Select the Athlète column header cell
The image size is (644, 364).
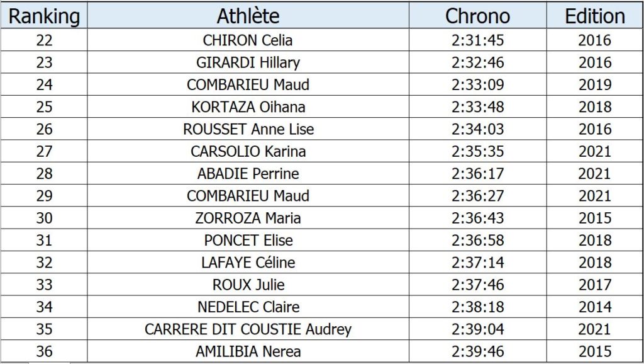point(248,16)
